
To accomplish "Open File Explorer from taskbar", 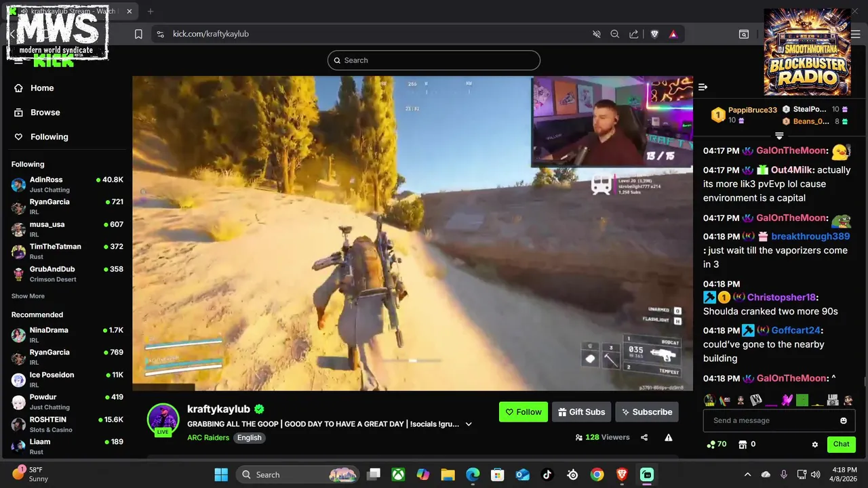I will pyautogui.click(x=448, y=474).
